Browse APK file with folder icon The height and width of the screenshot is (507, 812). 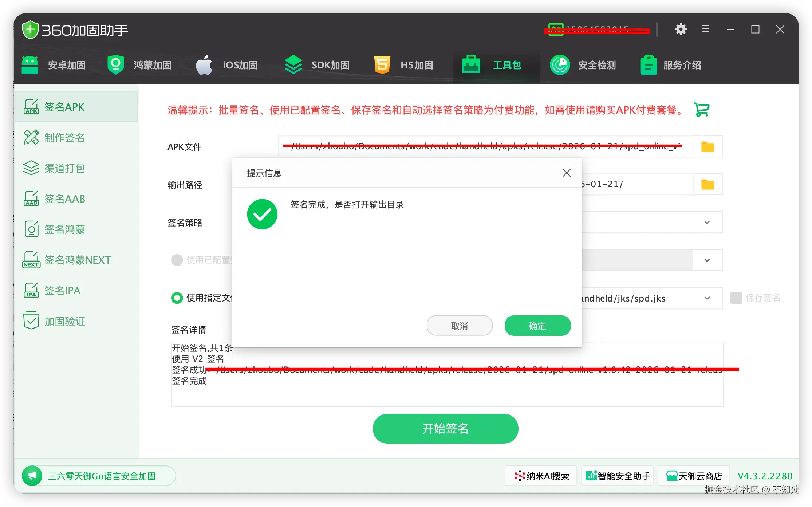(707, 147)
